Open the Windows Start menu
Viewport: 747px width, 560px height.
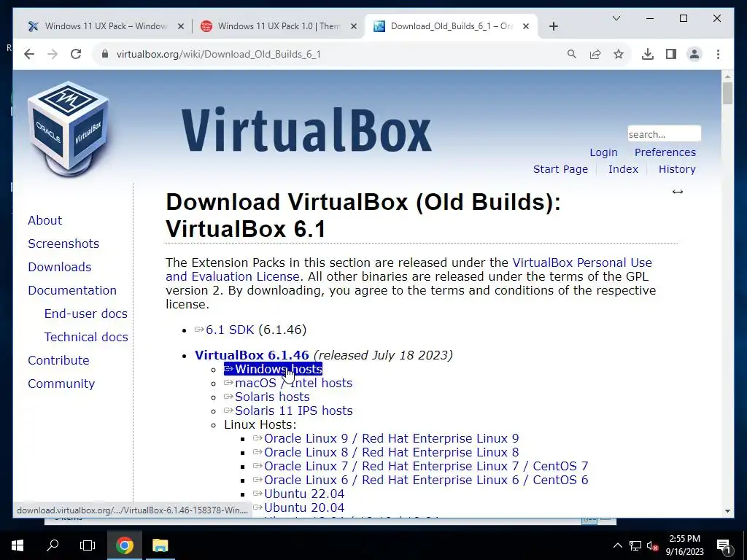click(18, 545)
